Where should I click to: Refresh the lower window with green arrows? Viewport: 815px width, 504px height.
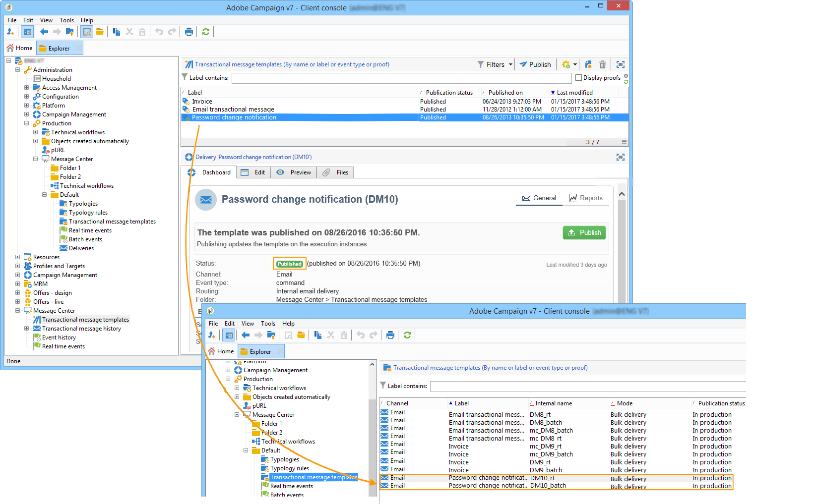point(407,335)
